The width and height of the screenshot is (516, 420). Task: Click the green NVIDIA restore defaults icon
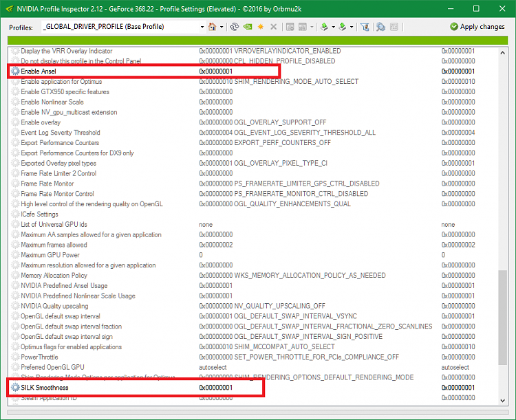pos(248,27)
